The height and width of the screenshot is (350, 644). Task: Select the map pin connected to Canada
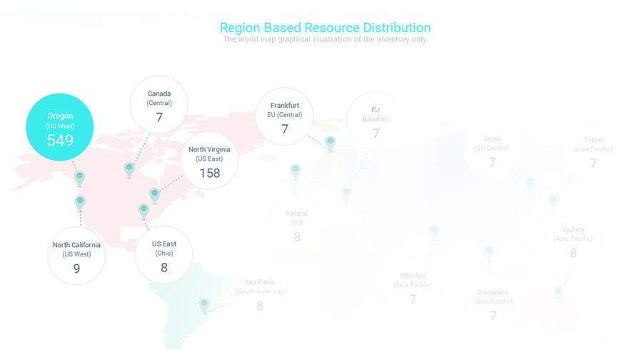pyautogui.click(x=129, y=169)
